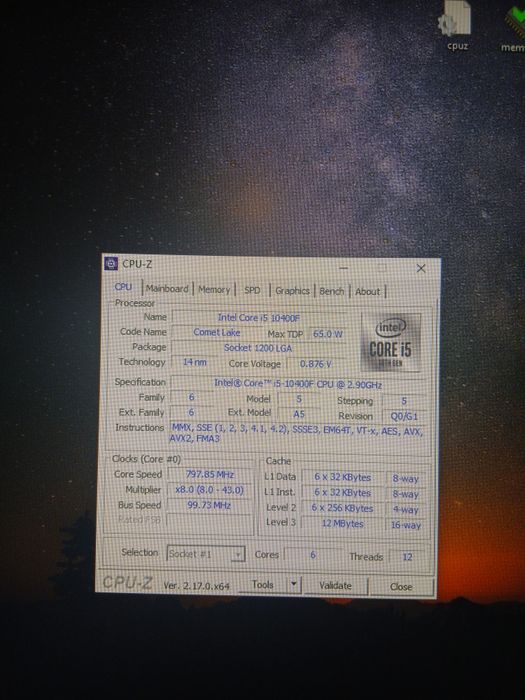Open the Memory tab

pos(214,290)
